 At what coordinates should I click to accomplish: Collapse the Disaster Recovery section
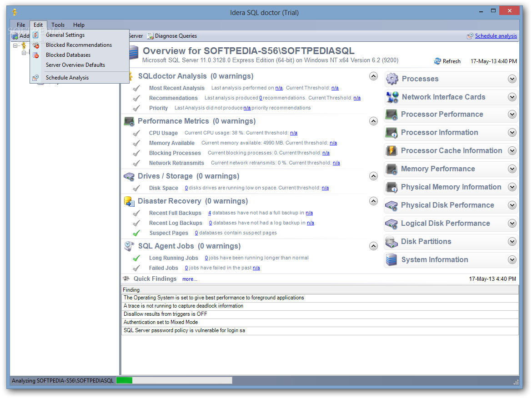coord(373,201)
